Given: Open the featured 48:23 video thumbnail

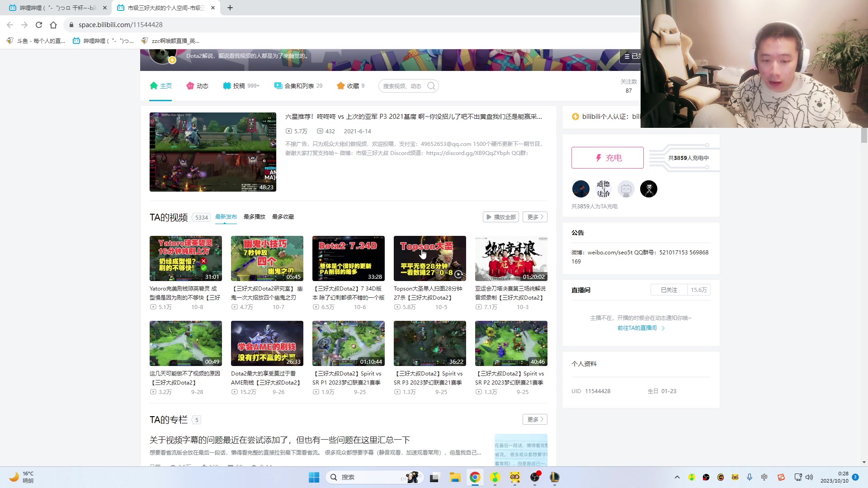Looking at the screenshot, I should coord(213,152).
